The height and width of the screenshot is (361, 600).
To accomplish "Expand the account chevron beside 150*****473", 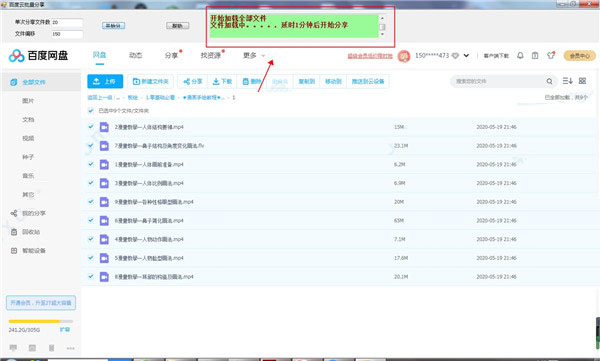I will tap(466, 56).
